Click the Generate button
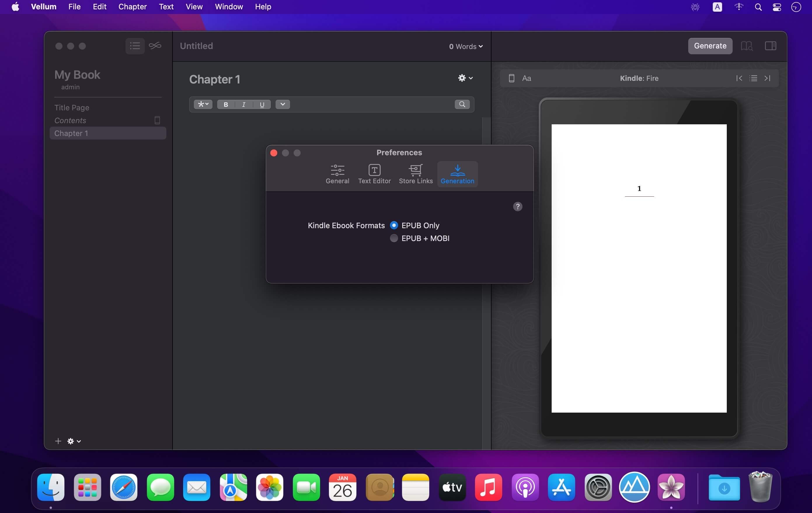This screenshot has width=812, height=513. coord(710,46)
